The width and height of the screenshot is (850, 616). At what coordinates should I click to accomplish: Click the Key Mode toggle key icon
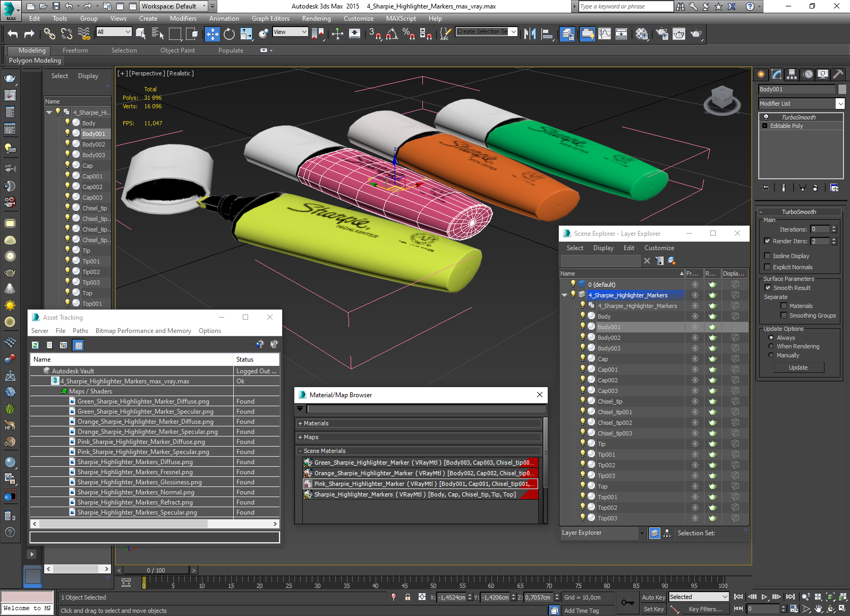[627, 603]
